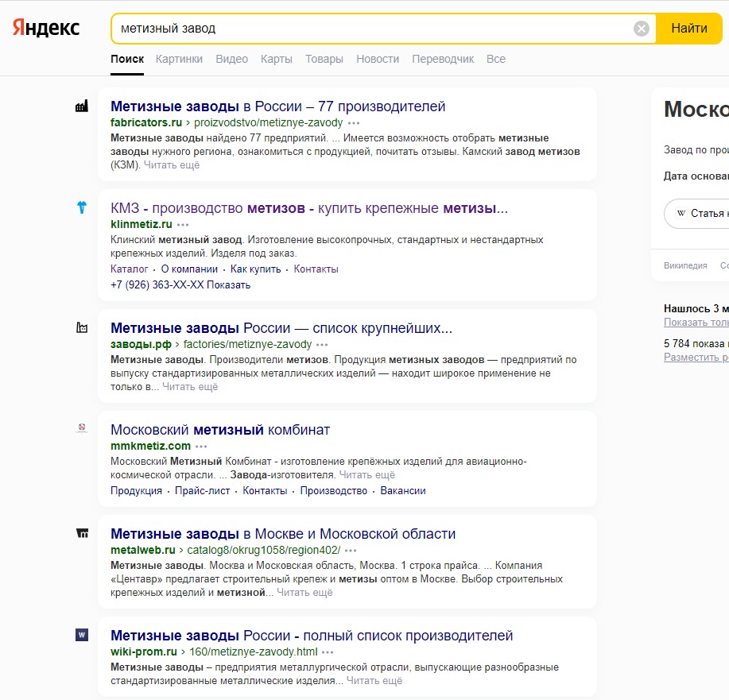Select the Поиск tab
Viewport: 729px width, 700px height.
coord(127,60)
